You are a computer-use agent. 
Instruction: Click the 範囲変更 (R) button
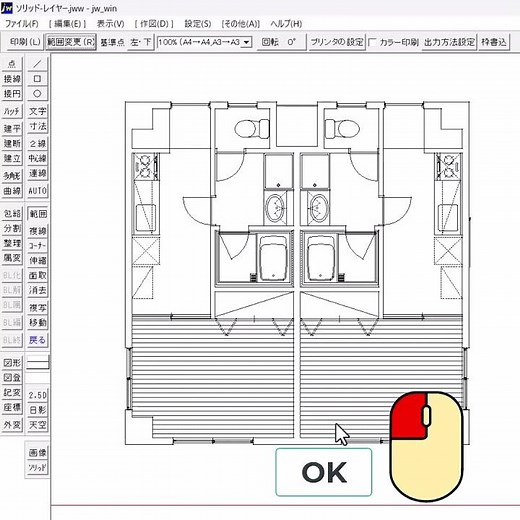click(x=71, y=42)
